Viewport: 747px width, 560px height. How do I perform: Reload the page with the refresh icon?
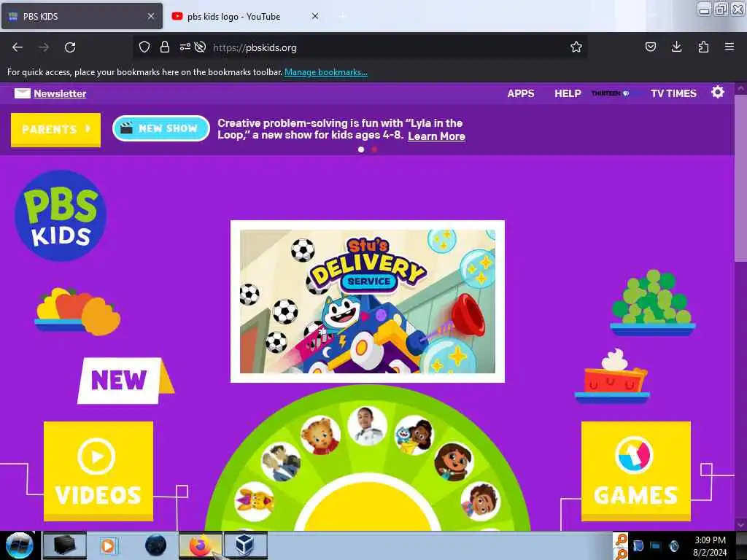pyautogui.click(x=70, y=47)
